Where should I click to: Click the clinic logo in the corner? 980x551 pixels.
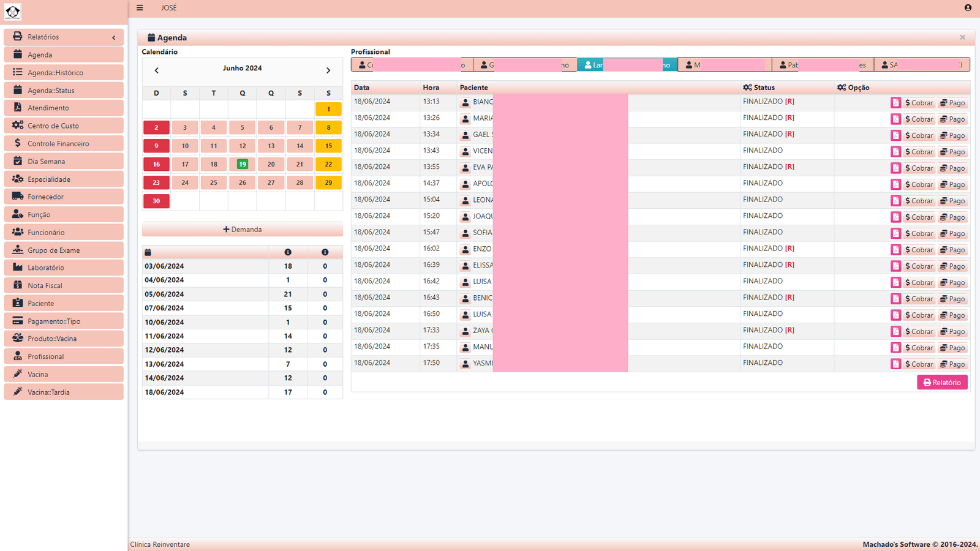pyautogui.click(x=13, y=12)
